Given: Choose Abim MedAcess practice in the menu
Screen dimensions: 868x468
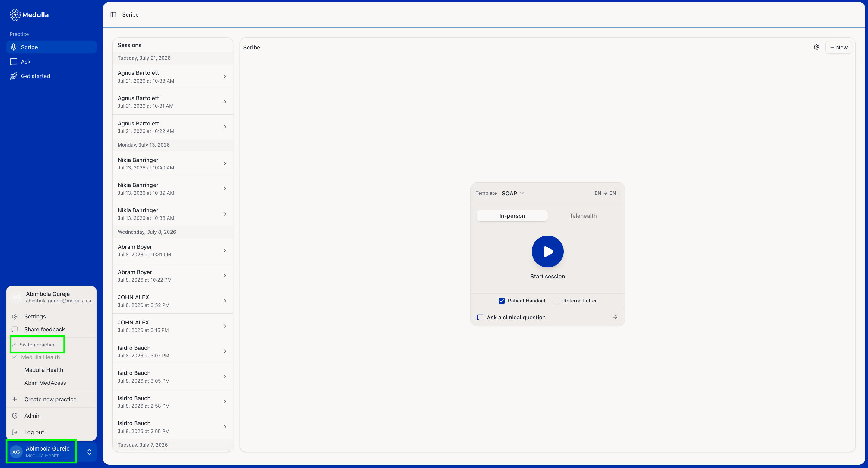Looking at the screenshot, I should coord(51,383).
